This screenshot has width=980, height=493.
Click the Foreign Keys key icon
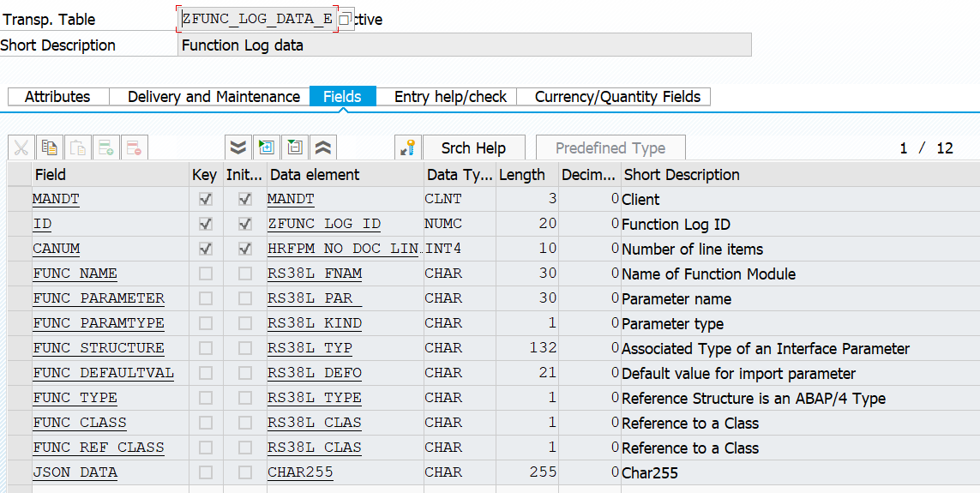pyautogui.click(x=408, y=148)
